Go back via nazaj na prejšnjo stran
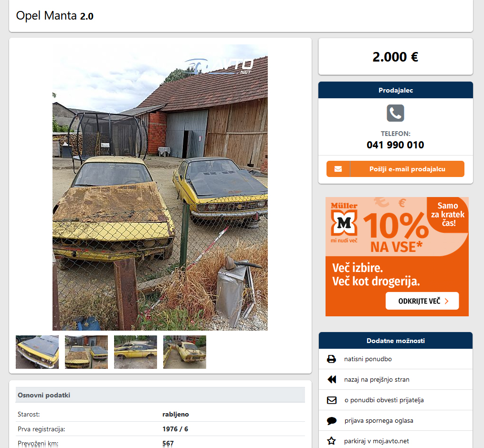The height and width of the screenshot is (448, 484). [377, 379]
